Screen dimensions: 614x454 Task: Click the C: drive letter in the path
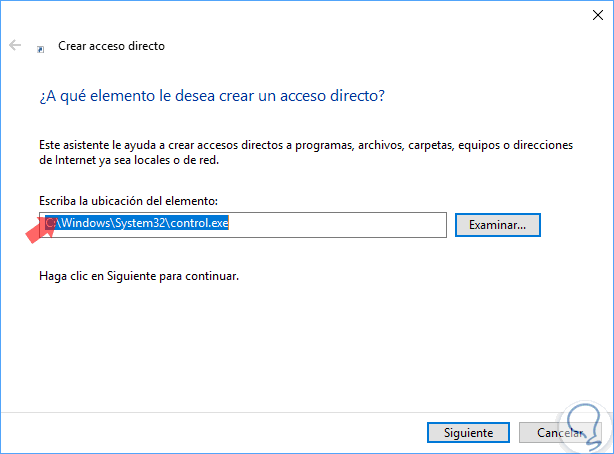tap(49, 224)
